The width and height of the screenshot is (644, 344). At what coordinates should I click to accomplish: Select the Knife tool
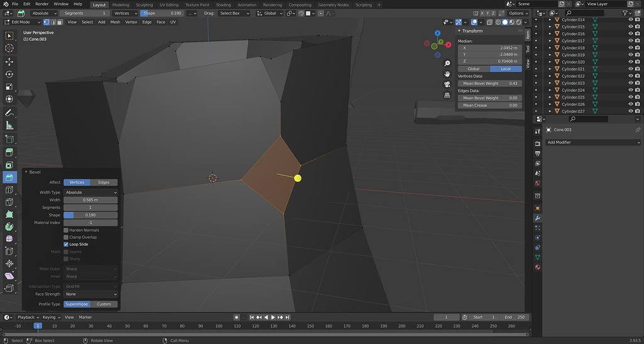coord(9,202)
